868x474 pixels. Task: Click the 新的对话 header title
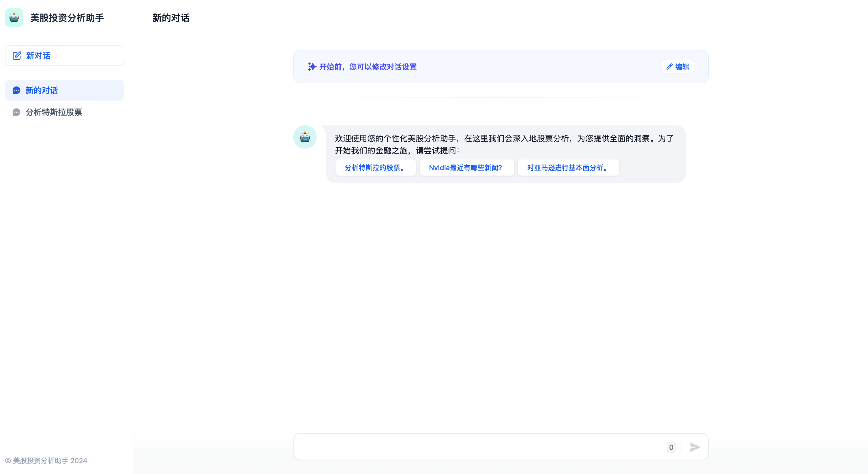[x=170, y=18]
